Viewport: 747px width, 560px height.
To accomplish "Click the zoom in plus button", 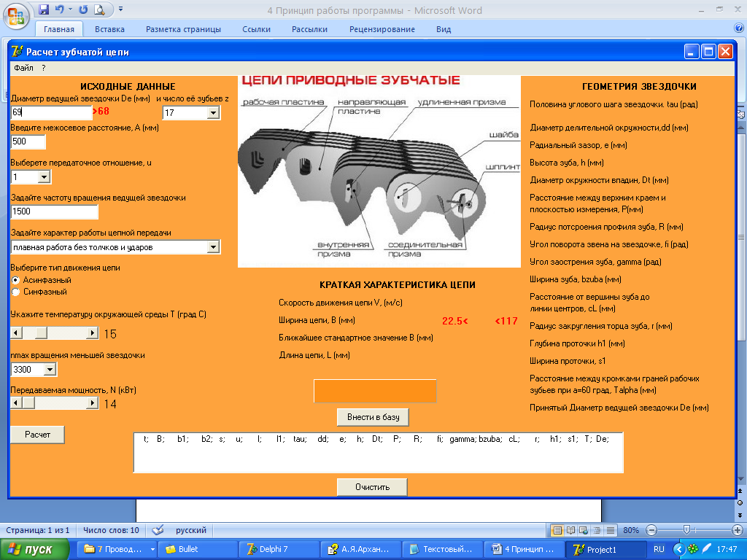I will [737, 530].
